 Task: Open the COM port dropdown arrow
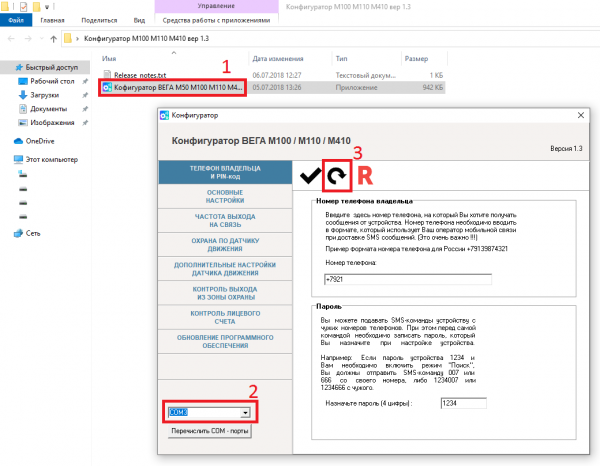click(245, 412)
